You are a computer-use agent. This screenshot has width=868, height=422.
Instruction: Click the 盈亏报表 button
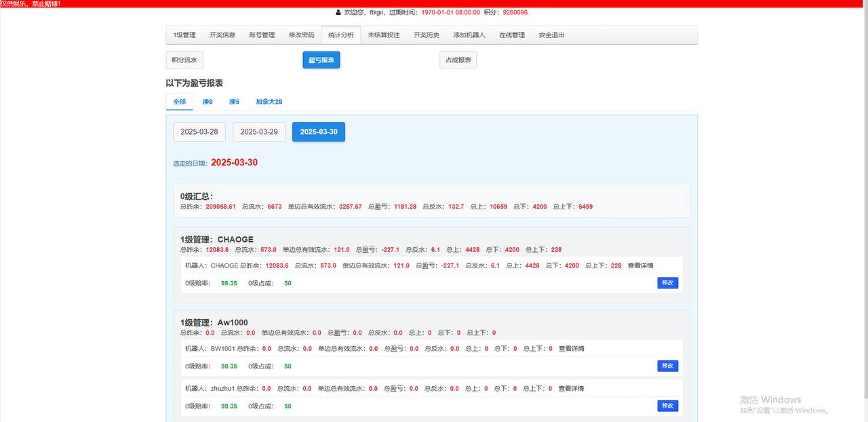tap(321, 60)
